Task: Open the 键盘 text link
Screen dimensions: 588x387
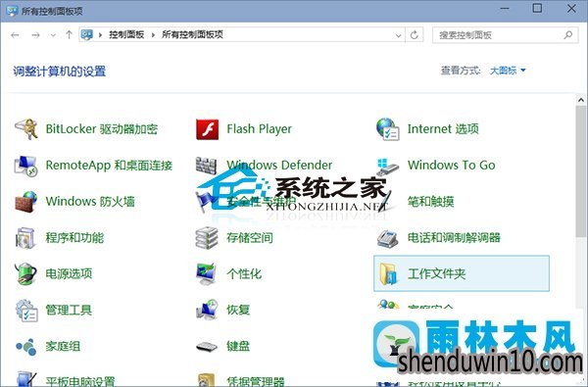Action: [x=238, y=346]
